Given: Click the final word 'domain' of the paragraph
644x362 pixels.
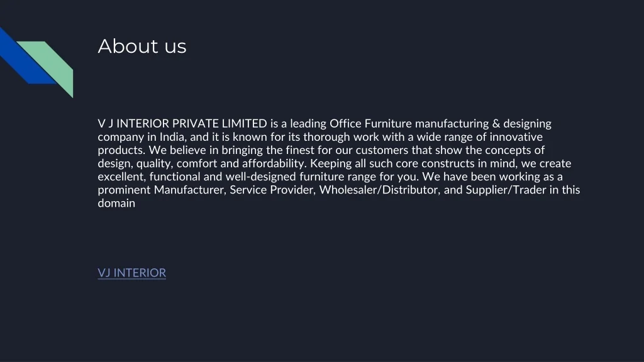Looking at the screenshot, I should [116, 203].
